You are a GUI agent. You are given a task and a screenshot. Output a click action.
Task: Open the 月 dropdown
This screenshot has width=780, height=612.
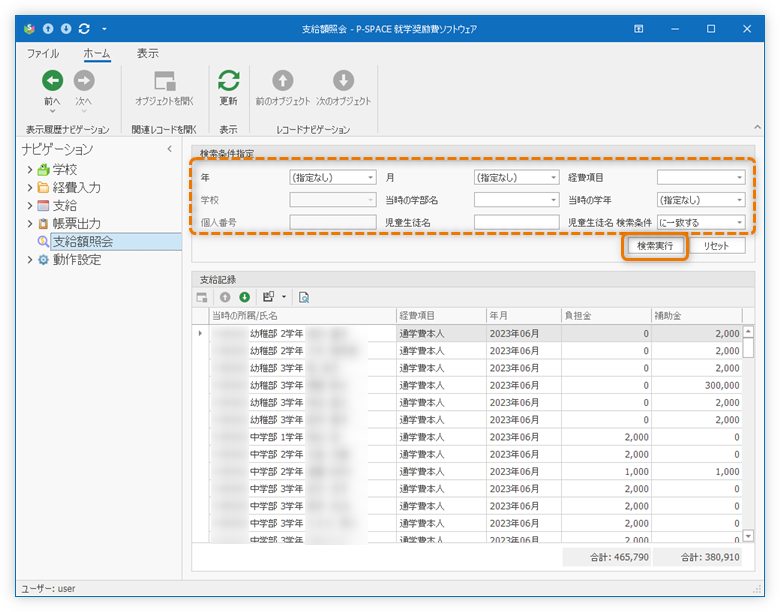(x=554, y=178)
